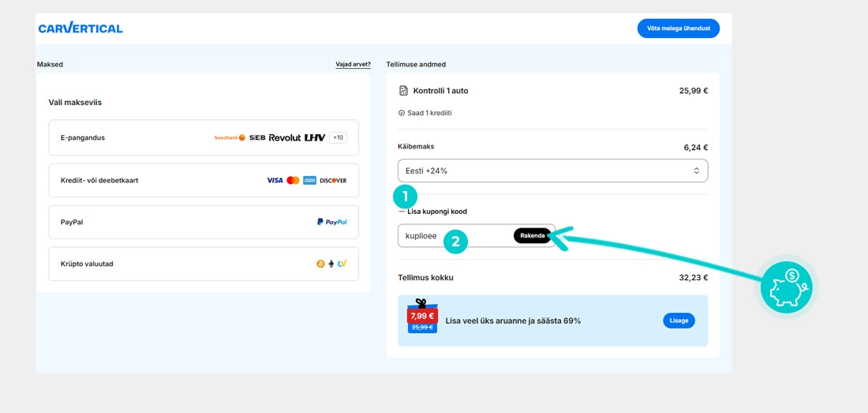This screenshot has height=413, width=868.
Task: Expand the +10 more banks badge
Action: pyautogui.click(x=338, y=137)
